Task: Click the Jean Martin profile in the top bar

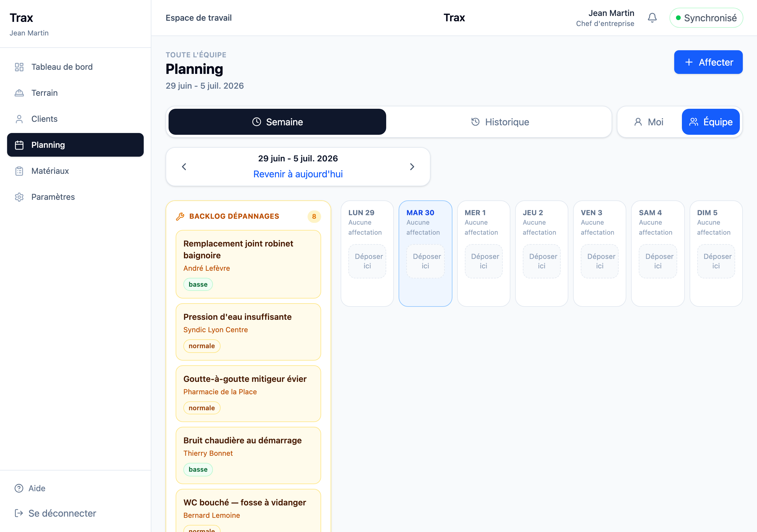Action: click(x=605, y=18)
